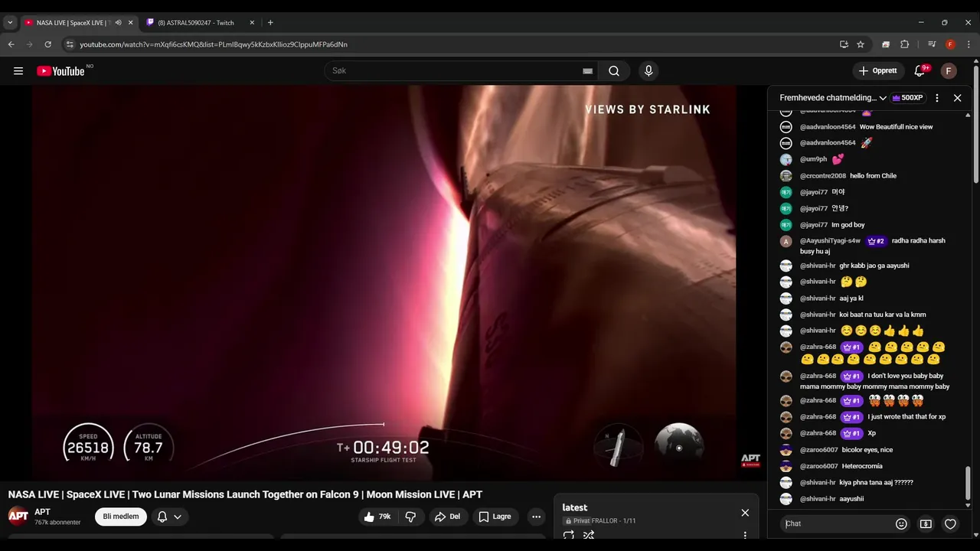Click the video title text
The width and height of the screenshot is (980, 551).
[245, 495]
